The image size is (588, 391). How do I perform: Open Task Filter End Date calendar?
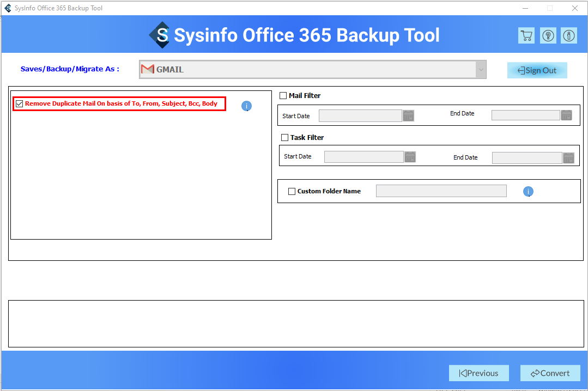tap(568, 158)
